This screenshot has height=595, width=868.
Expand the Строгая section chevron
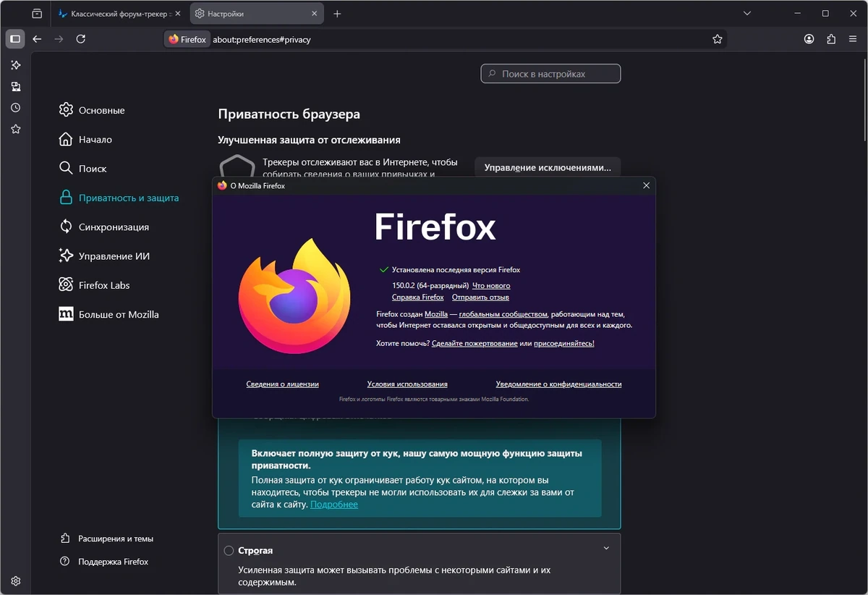tap(606, 549)
